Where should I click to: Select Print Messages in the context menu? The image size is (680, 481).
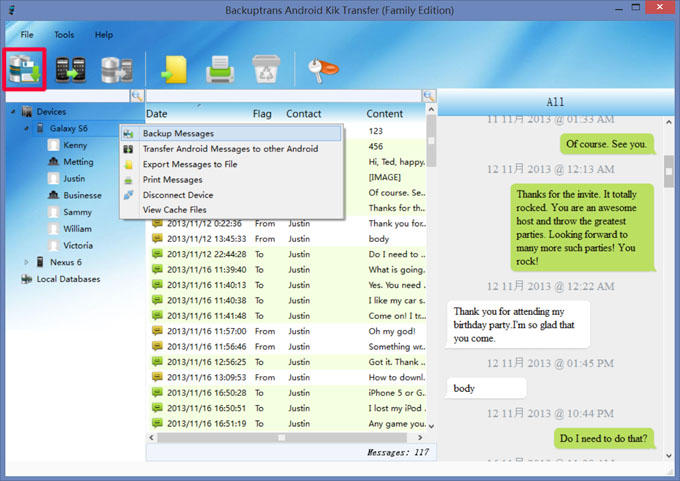[x=232, y=180]
